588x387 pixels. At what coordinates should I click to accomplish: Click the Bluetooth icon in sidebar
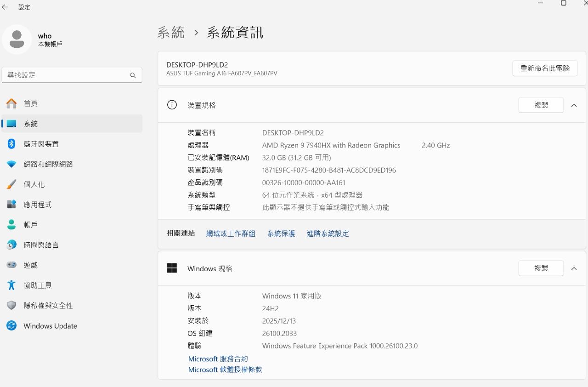click(x=11, y=144)
